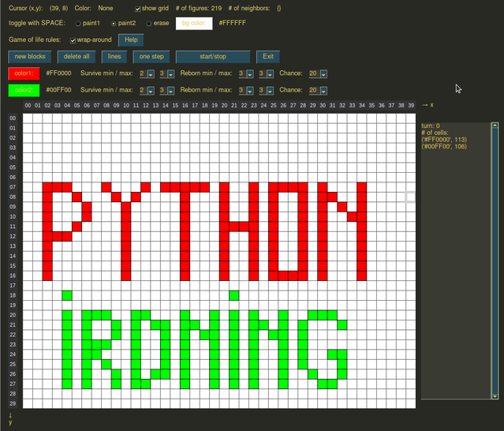The height and width of the screenshot is (431, 504).
Task: Click the #FF0000 hex value text
Action: click(58, 73)
